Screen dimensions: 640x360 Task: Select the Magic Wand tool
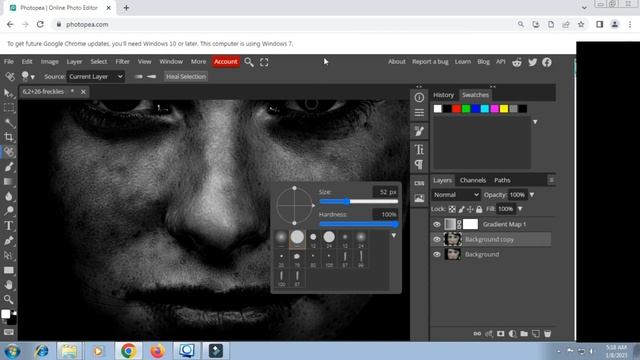click(9, 122)
